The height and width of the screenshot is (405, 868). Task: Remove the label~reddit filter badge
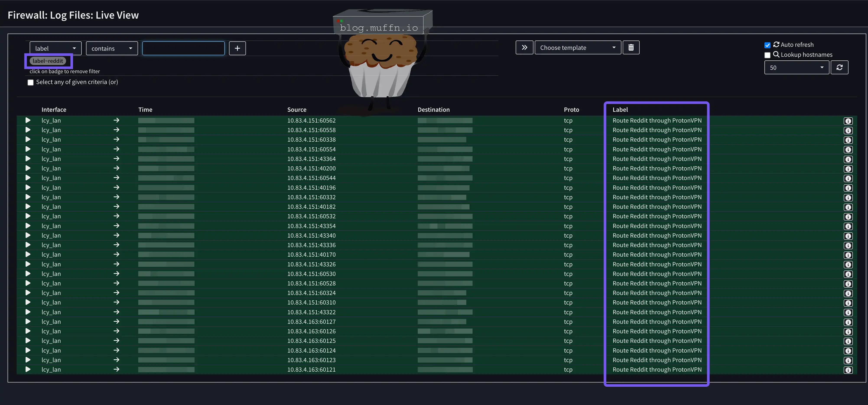tap(48, 61)
